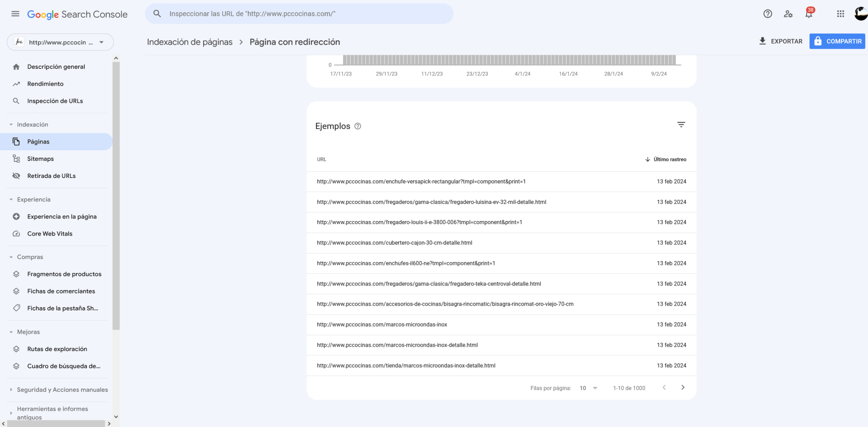Select the enchufe-versapick-rectangular URL row
The width and height of the screenshot is (868, 427).
point(501,181)
